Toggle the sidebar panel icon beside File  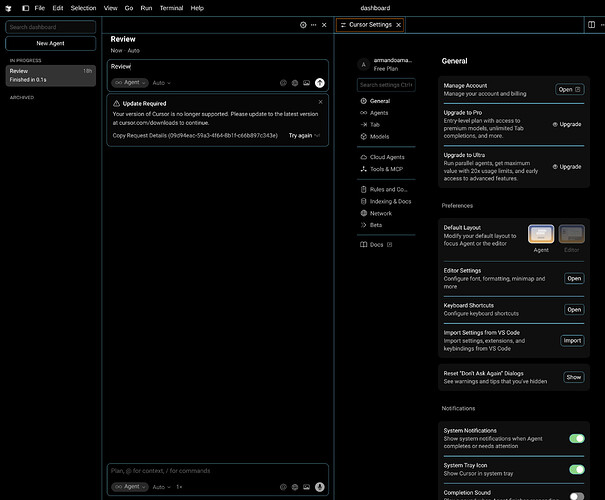coord(25,8)
